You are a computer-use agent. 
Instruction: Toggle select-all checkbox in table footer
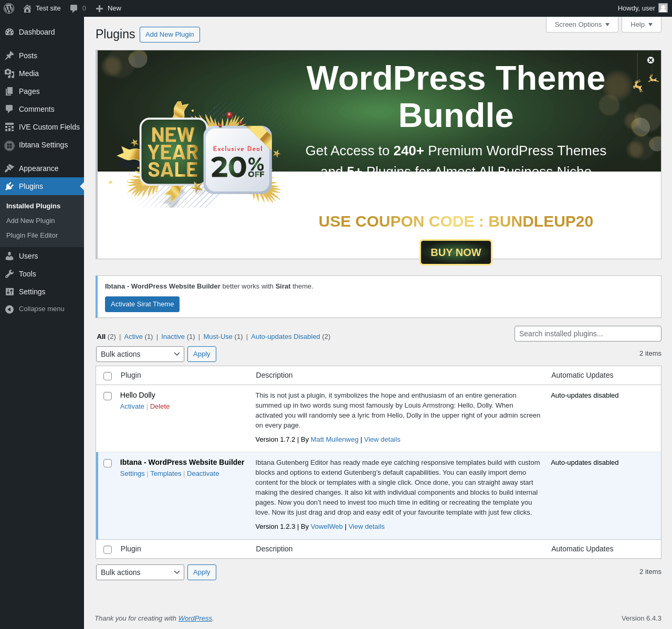click(x=108, y=550)
